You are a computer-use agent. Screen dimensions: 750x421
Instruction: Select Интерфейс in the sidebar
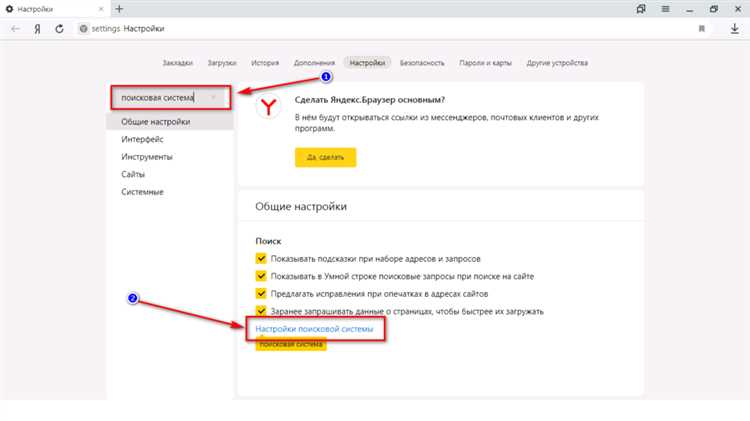click(142, 139)
